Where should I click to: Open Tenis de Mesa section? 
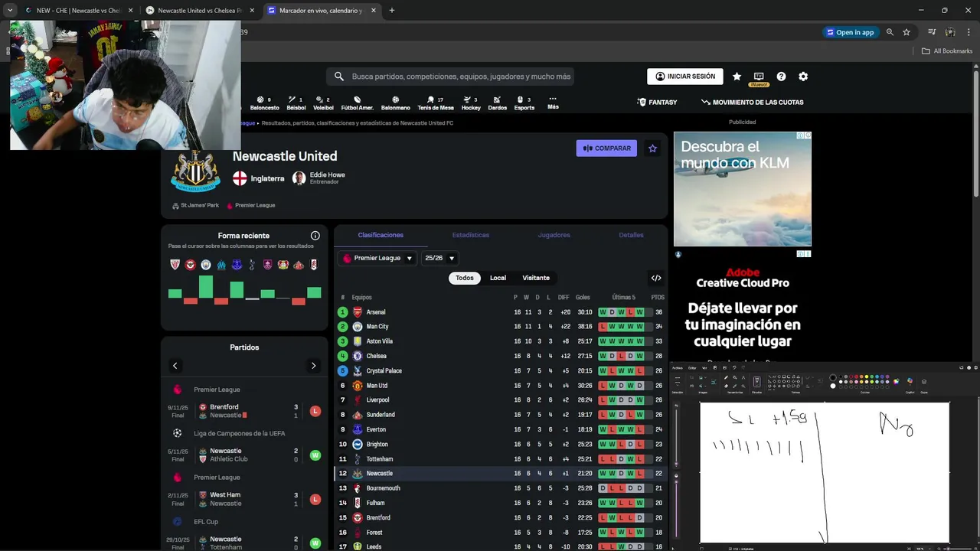(x=436, y=103)
